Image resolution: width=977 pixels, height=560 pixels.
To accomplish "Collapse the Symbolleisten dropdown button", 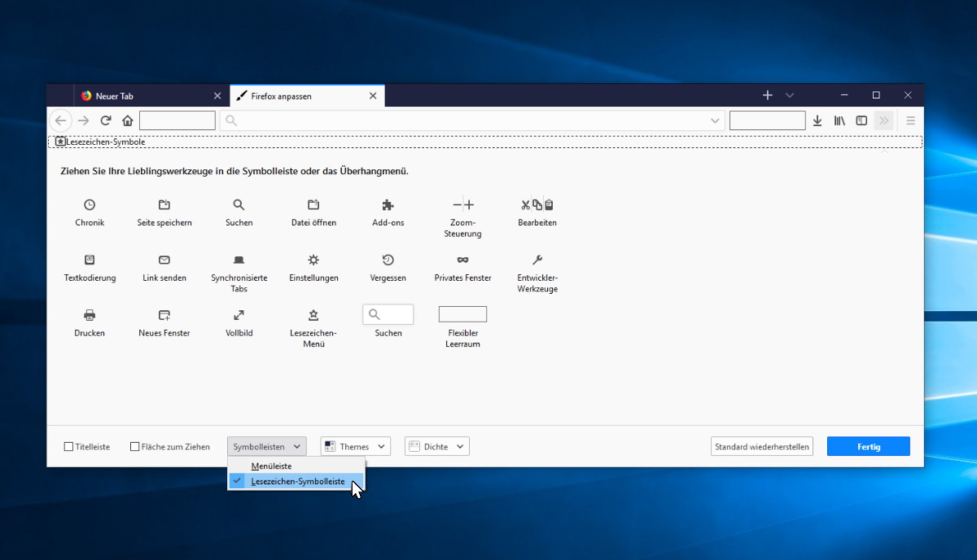I will point(266,446).
